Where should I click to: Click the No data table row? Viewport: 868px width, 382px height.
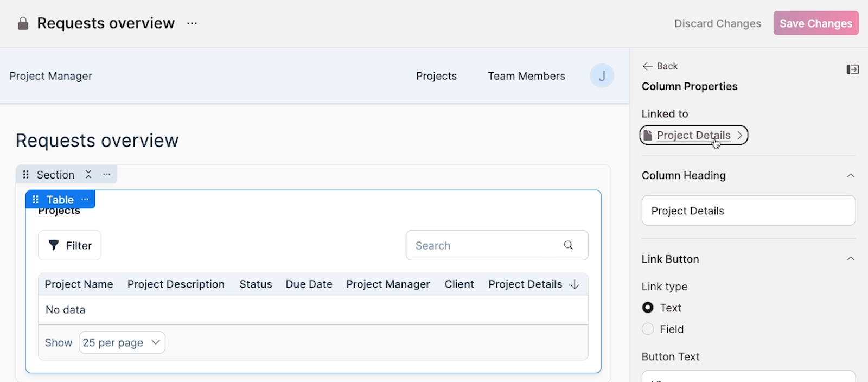pos(313,310)
